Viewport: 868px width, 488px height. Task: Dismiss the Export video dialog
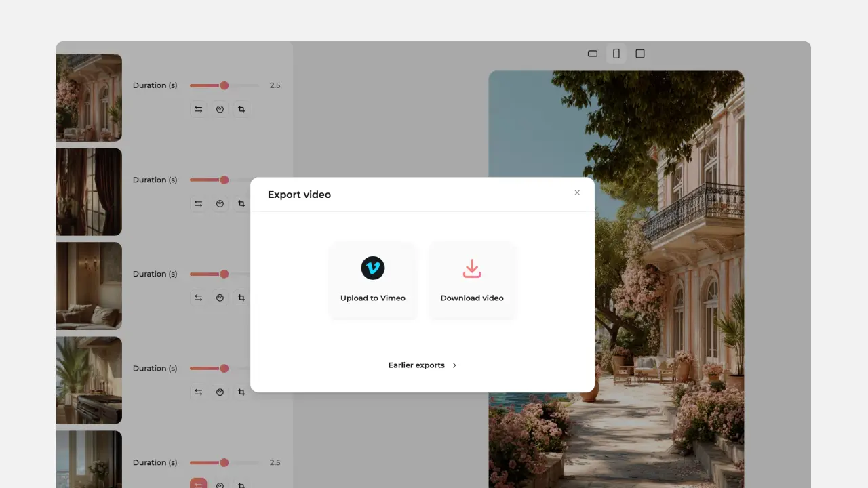point(577,192)
